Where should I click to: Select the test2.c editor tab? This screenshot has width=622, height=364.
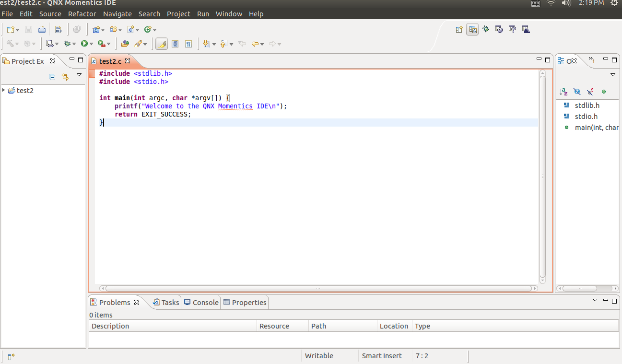110,61
